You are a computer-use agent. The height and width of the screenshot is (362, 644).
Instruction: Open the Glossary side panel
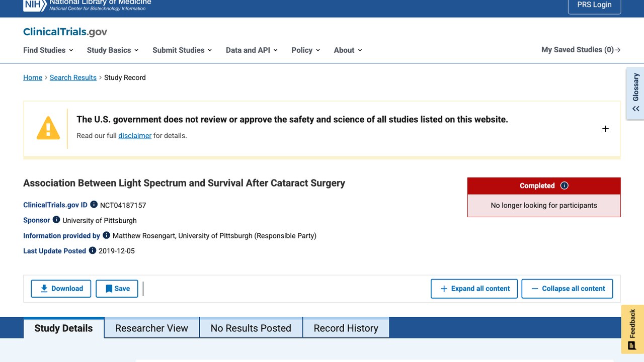pyautogui.click(x=635, y=94)
